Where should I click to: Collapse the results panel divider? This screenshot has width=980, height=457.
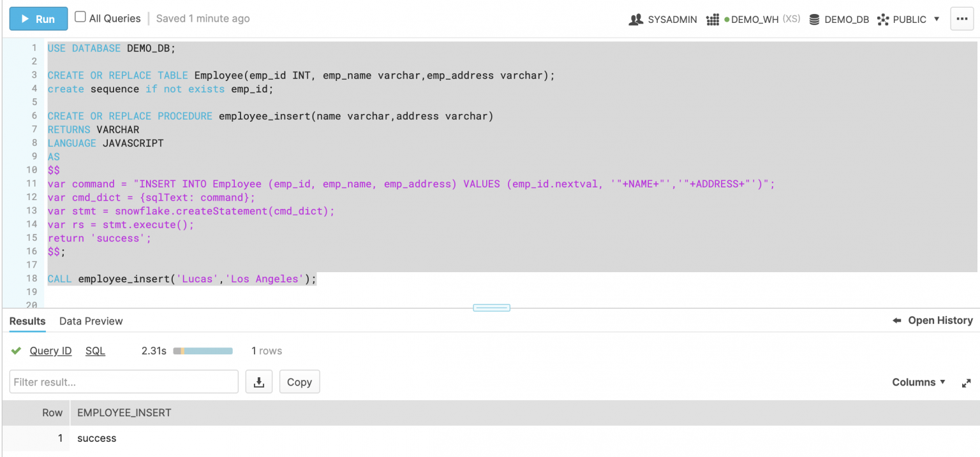pos(491,307)
